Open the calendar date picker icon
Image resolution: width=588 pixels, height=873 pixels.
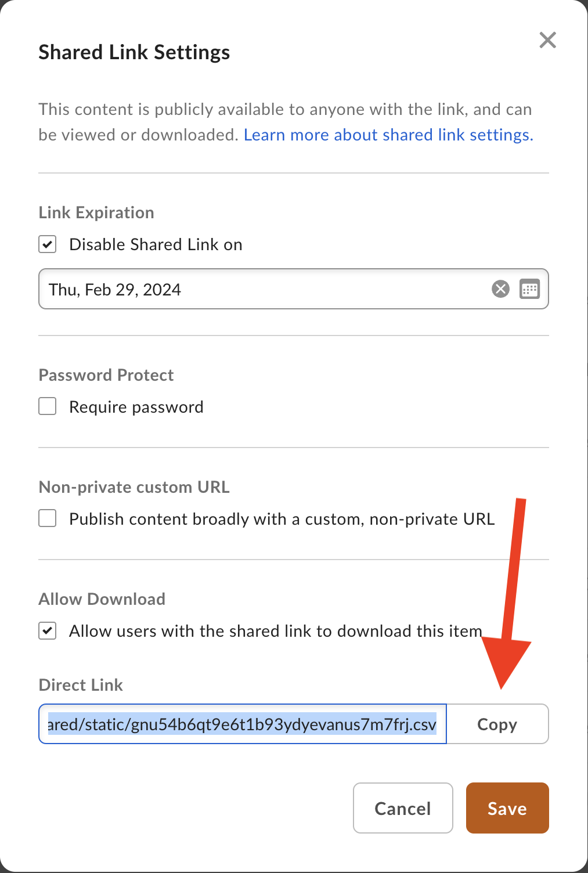(x=529, y=289)
